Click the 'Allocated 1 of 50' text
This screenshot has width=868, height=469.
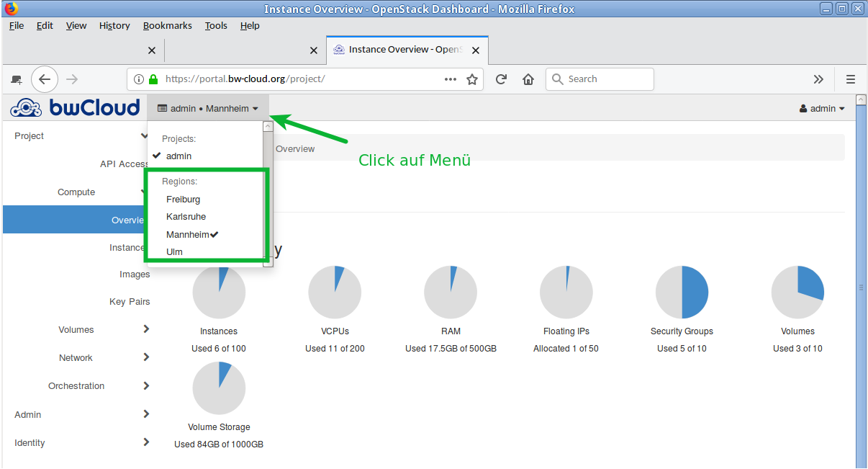point(566,349)
